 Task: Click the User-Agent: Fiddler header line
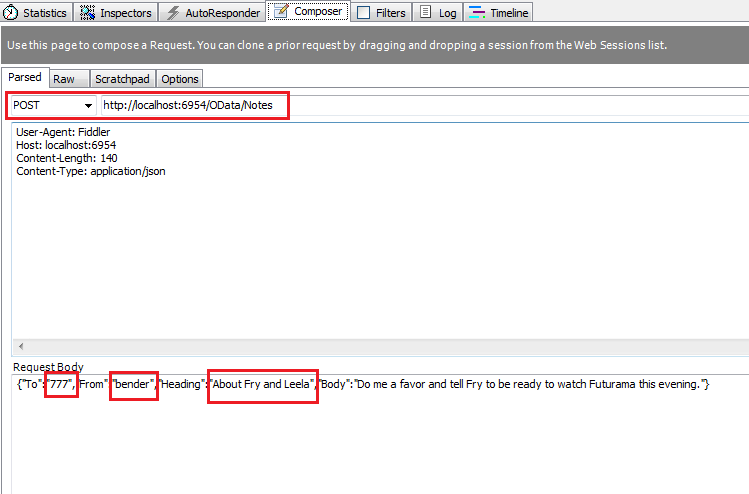(x=63, y=132)
